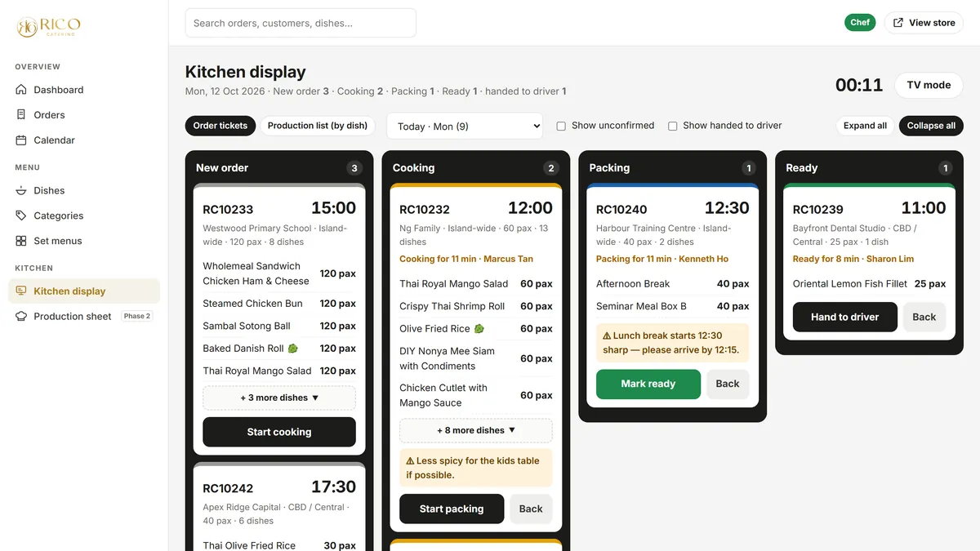
Task: Click order number RC10242
Action: [x=228, y=489]
